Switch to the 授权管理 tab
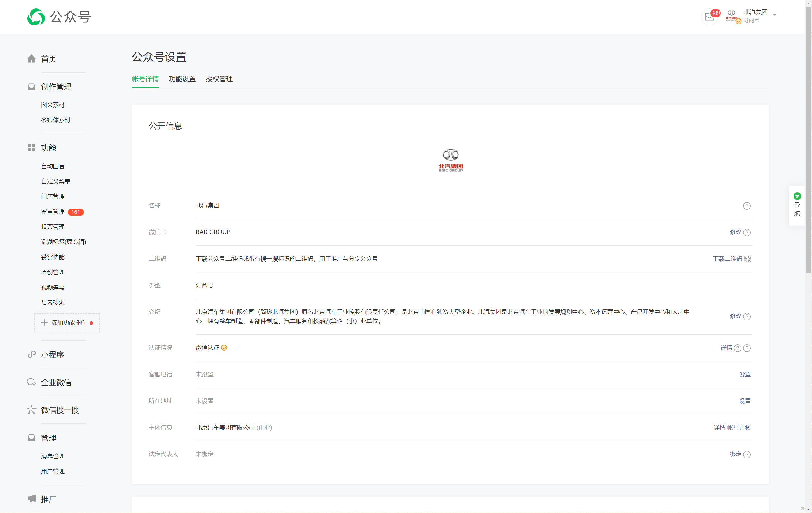The width and height of the screenshot is (812, 513). coord(219,79)
